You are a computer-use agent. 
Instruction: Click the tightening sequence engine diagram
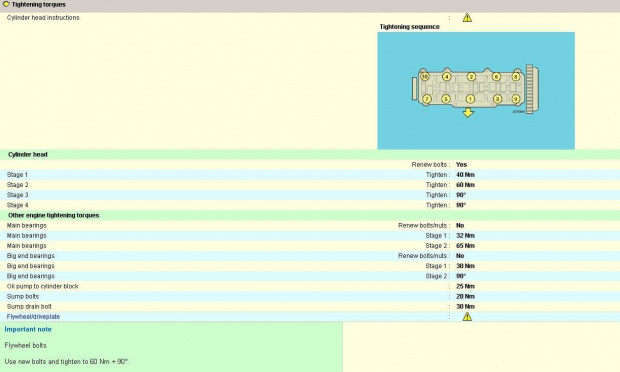(476, 91)
